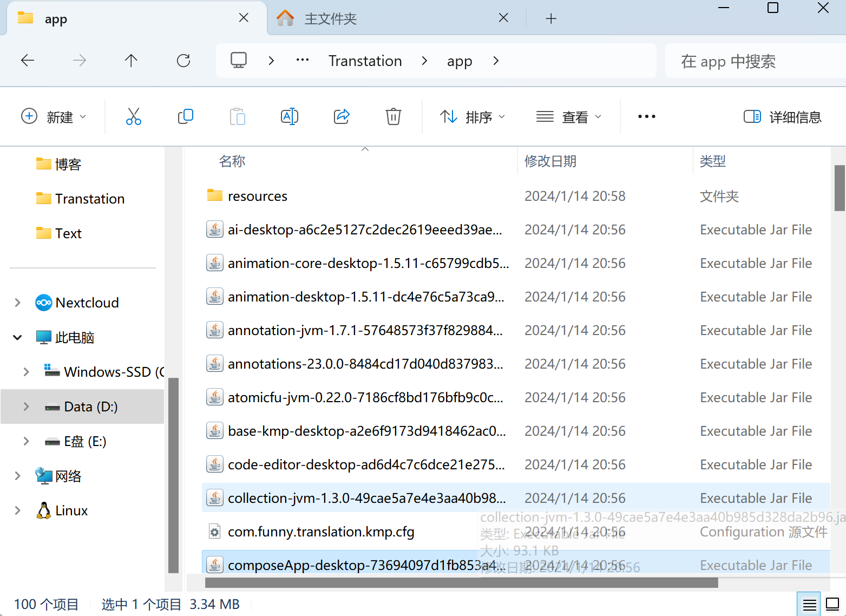Select the composeApp-desktop jar icon

[x=215, y=565]
